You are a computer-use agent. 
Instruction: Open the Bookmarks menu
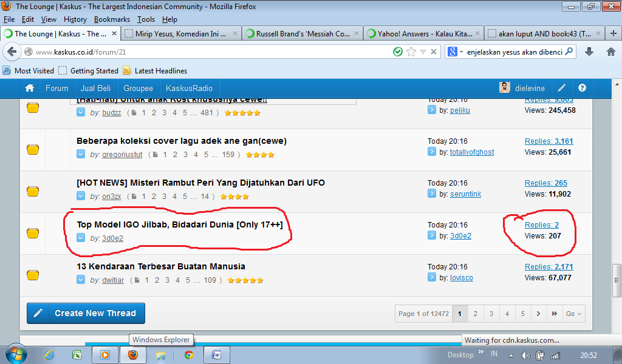coord(112,19)
